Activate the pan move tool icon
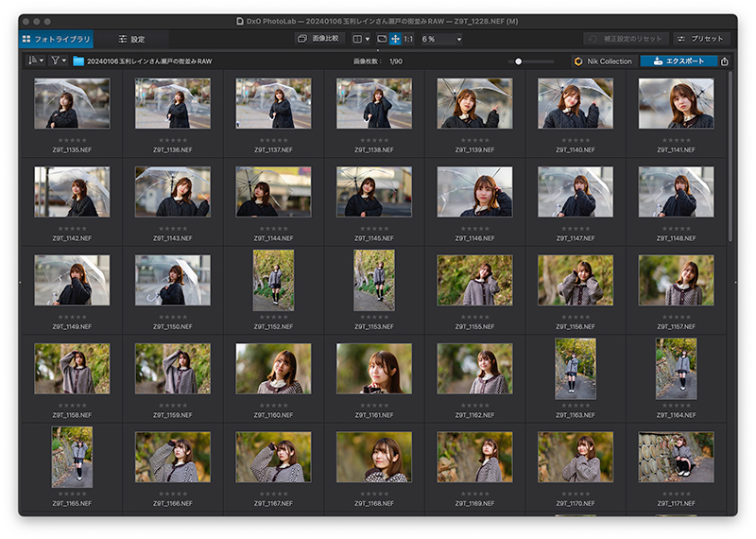 pyautogui.click(x=395, y=39)
